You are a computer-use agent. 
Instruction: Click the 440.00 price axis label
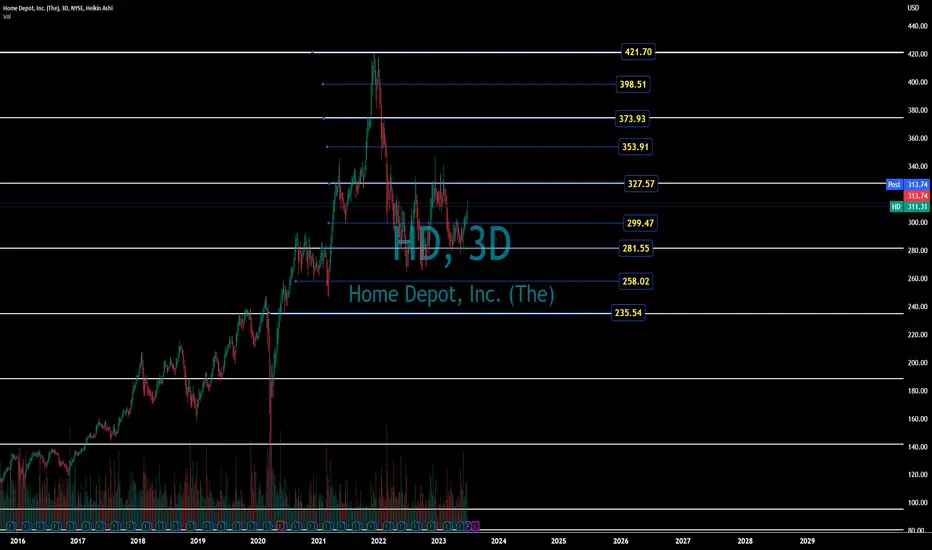click(x=918, y=26)
